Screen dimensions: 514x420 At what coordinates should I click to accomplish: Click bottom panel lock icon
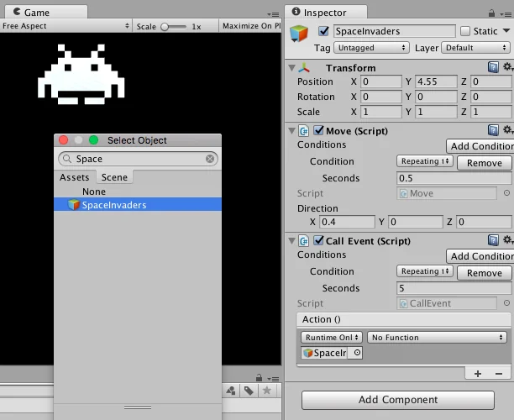259,378
